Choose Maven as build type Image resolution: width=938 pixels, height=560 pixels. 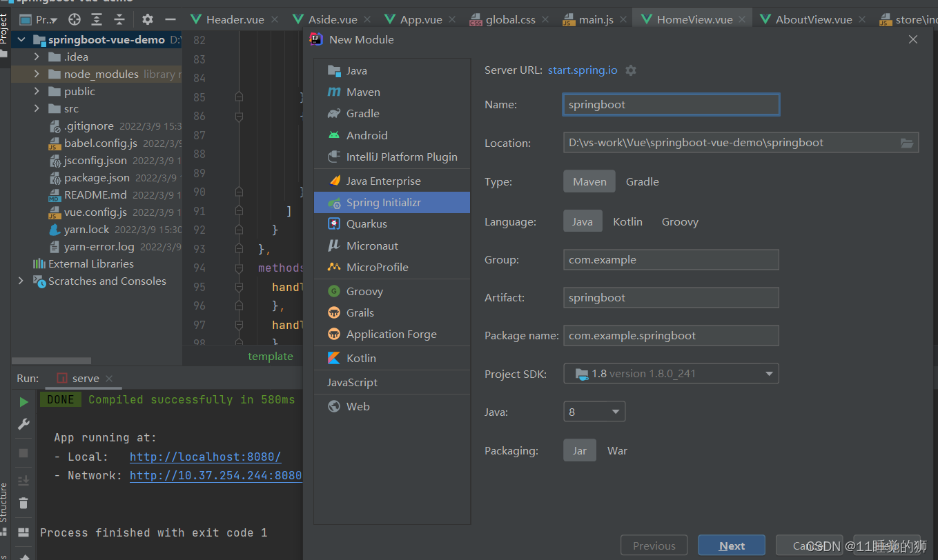coord(589,181)
